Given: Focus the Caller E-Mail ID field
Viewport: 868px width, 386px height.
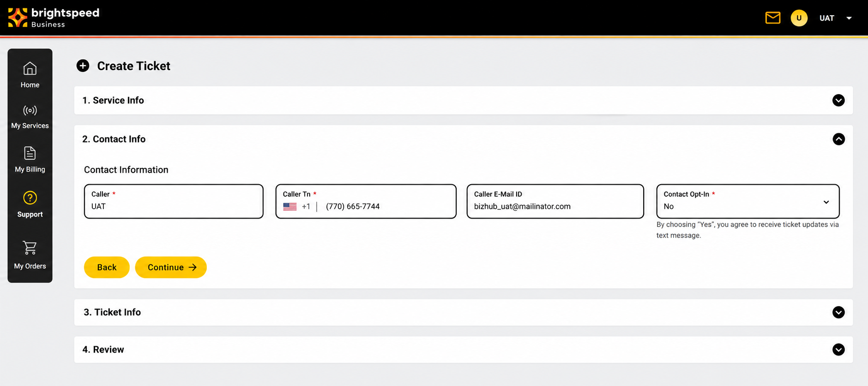Looking at the screenshot, I should coord(555,201).
